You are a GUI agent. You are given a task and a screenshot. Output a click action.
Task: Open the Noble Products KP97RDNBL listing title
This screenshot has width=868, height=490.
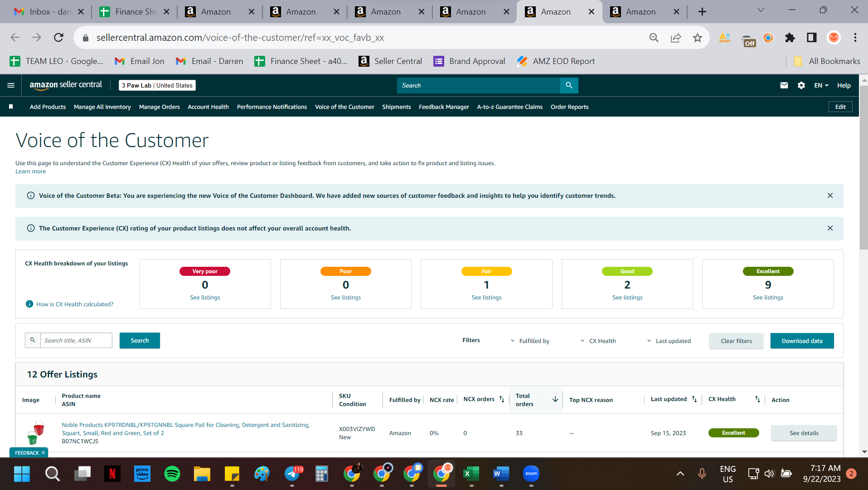[x=186, y=429]
